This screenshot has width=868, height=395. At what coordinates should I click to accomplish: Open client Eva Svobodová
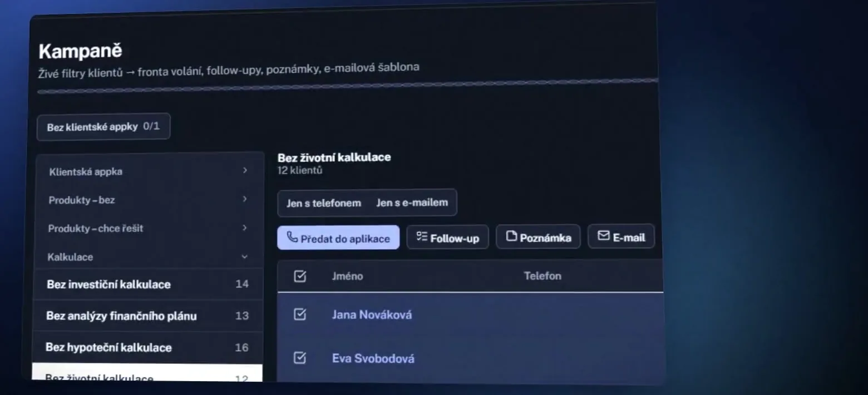coord(373,358)
